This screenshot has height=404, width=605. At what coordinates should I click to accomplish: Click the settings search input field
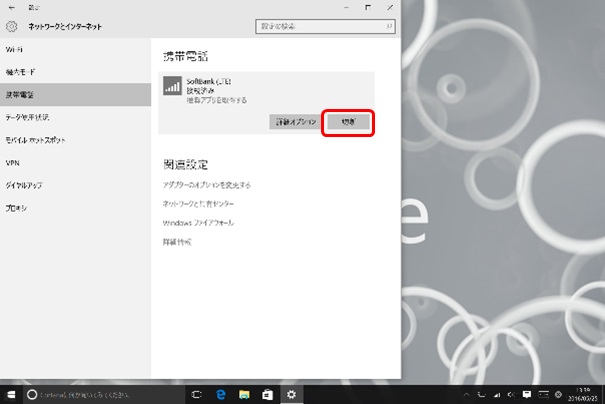coord(325,26)
